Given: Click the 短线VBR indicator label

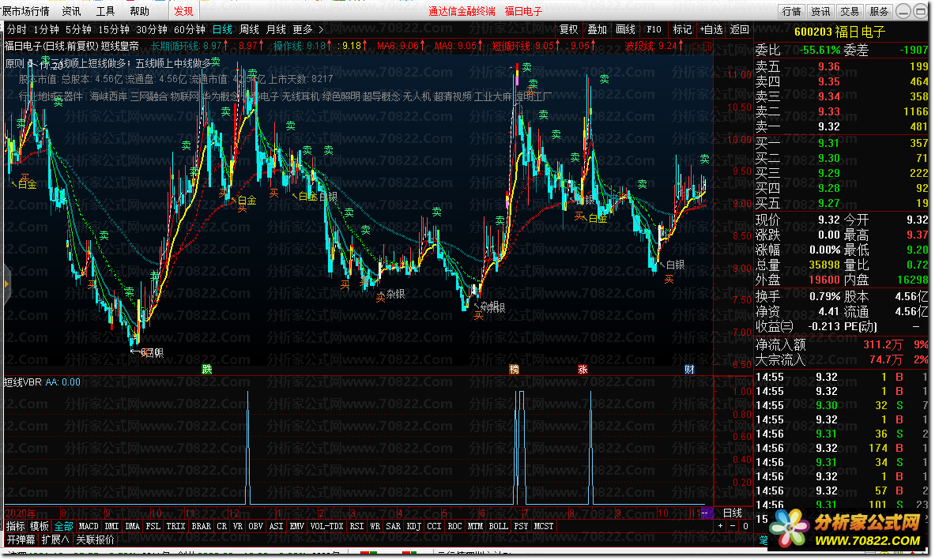Looking at the screenshot, I should tap(23, 381).
